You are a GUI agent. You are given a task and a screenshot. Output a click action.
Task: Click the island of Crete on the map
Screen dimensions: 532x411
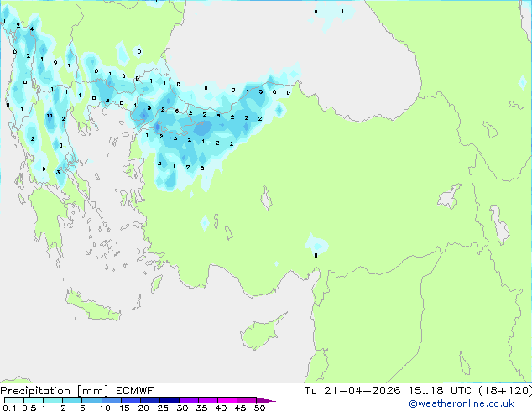pos(92,306)
